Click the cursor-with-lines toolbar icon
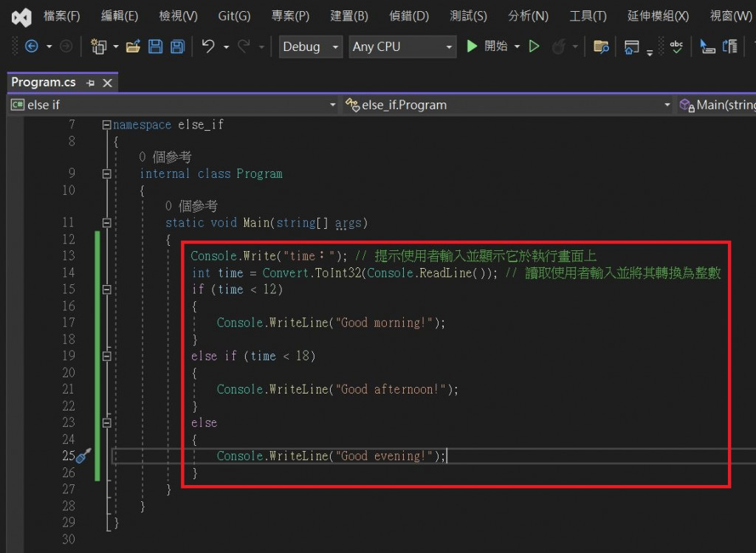This screenshot has height=553, width=756. (x=707, y=47)
